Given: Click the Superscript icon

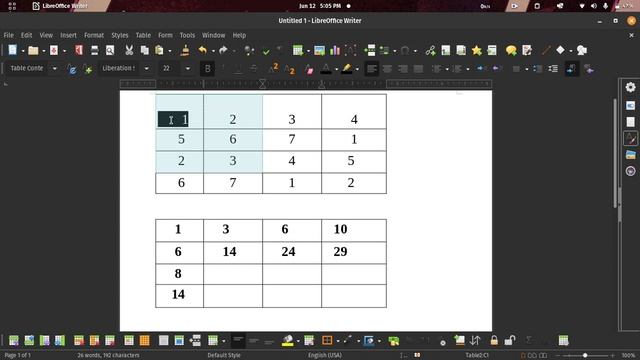Looking at the screenshot, I should tap(273, 68).
